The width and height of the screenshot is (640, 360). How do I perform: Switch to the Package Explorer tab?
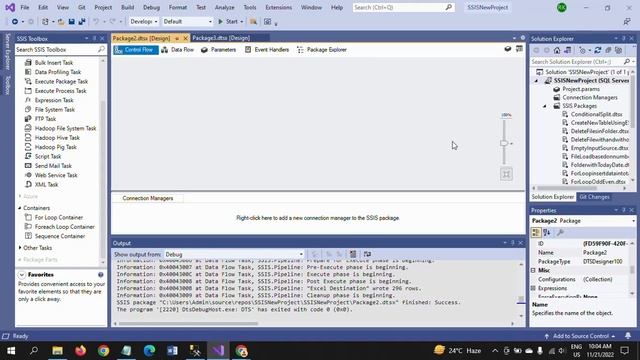point(322,50)
